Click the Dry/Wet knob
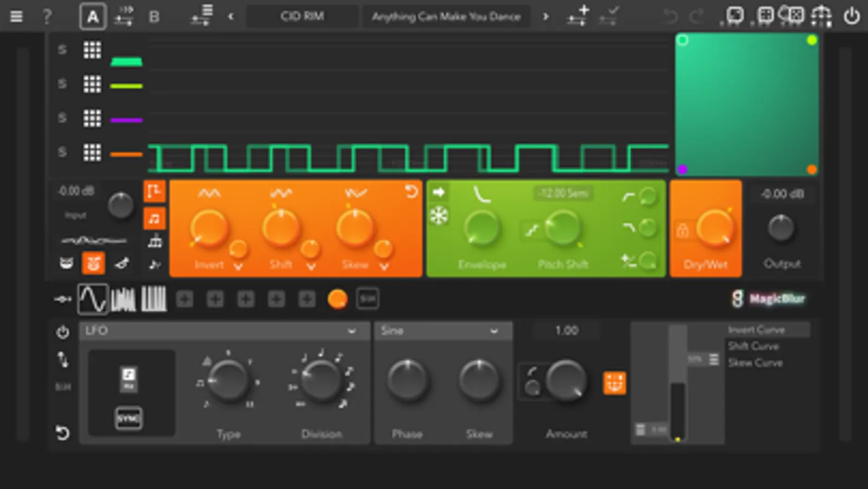The width and height of the screenshot is (868, 489). coord(715,228)
